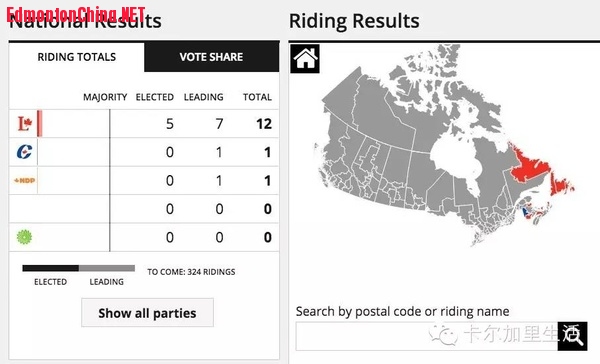The width and height of the screenshot is (600, 364).
Task: Click the red Newfoundland island on map
Action: tap(560, 185)
